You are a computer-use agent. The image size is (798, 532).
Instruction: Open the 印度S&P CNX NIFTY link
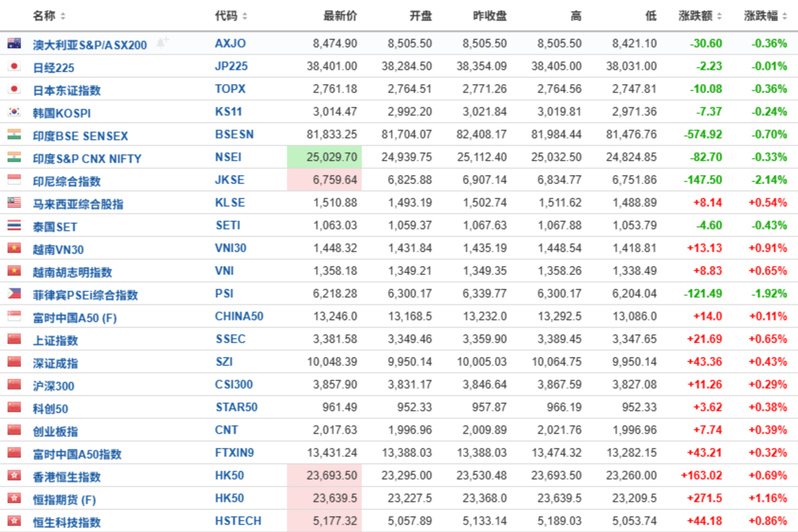tap(87, 159)
